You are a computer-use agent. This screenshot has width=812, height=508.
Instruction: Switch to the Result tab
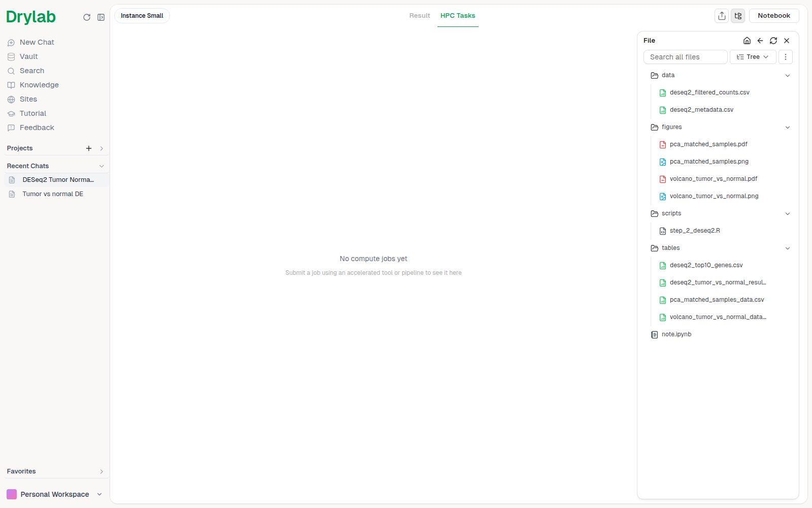point(420,16)
